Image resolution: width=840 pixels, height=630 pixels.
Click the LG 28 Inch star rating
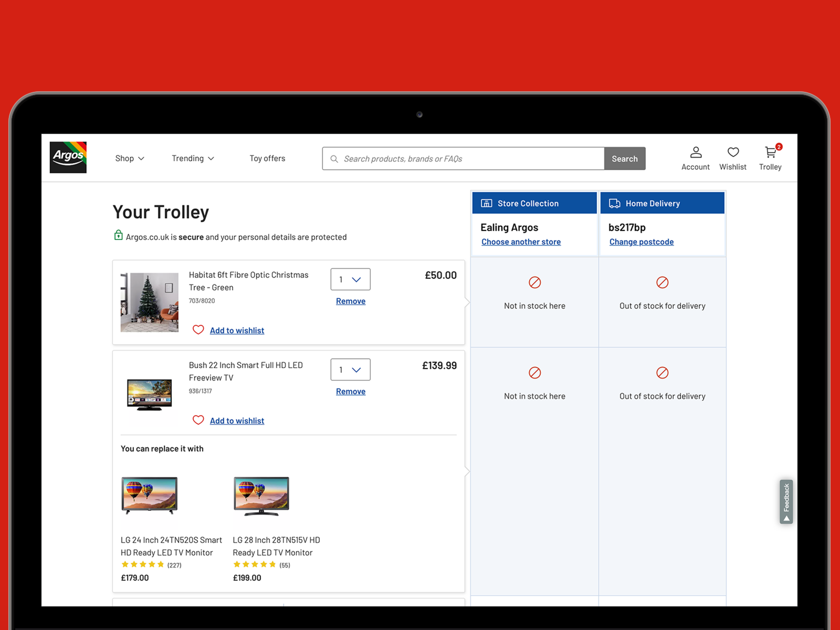[x=254, y=565]
